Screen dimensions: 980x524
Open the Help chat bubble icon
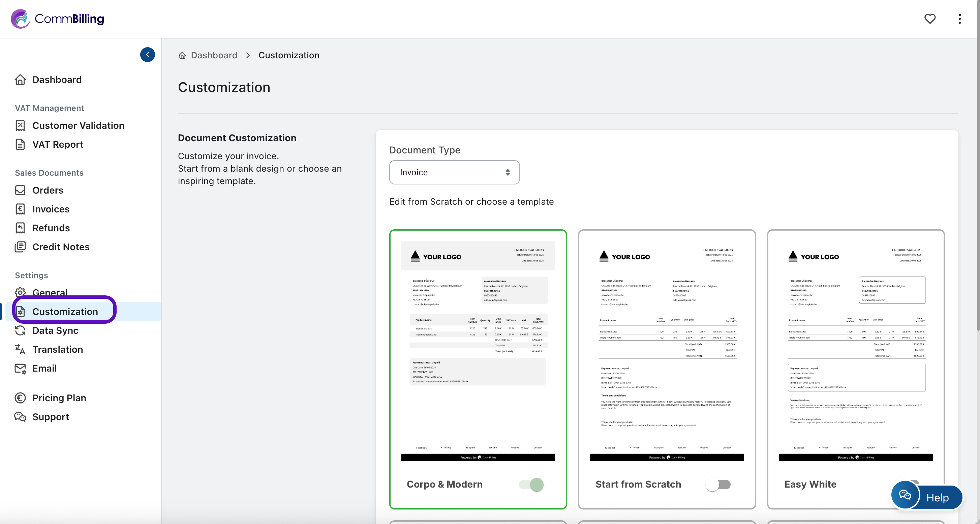point(905,495)
